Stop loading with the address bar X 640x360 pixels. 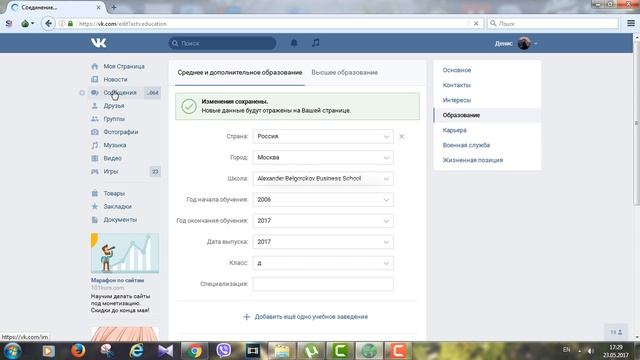[476, 24]
